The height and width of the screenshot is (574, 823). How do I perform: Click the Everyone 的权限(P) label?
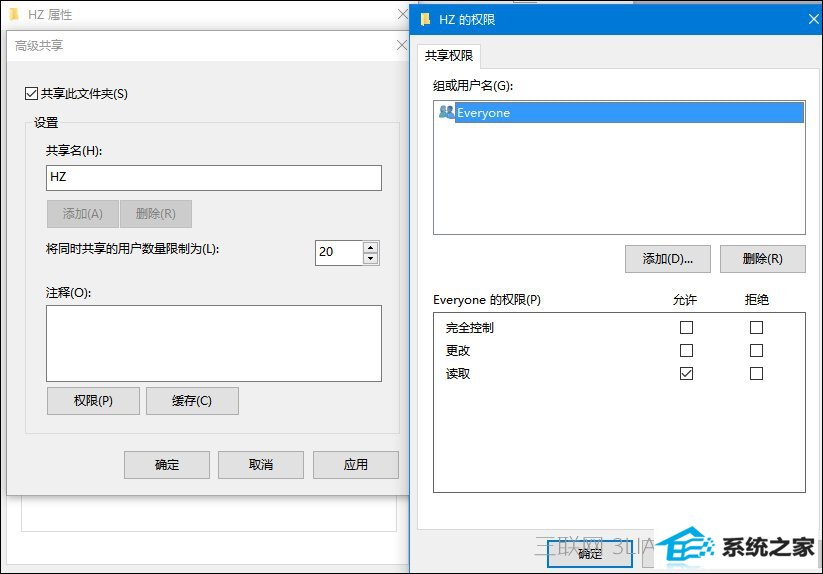click(487, 300)
